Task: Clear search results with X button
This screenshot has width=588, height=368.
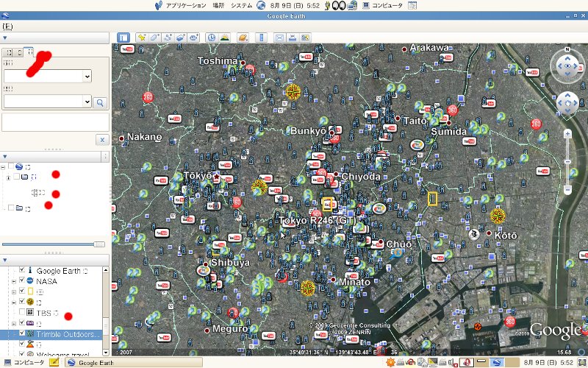Action: (102, 140)
